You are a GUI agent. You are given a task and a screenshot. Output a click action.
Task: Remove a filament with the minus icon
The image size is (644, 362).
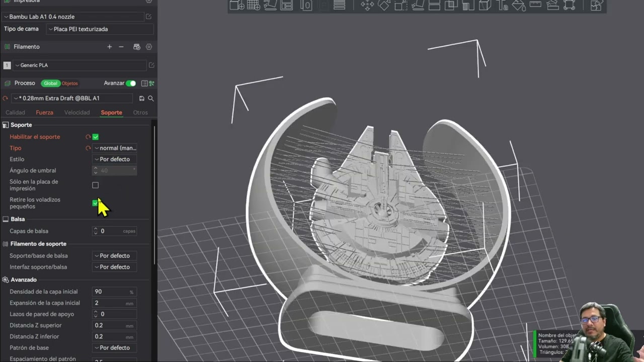pyautogui.click(x=121, y=47)
